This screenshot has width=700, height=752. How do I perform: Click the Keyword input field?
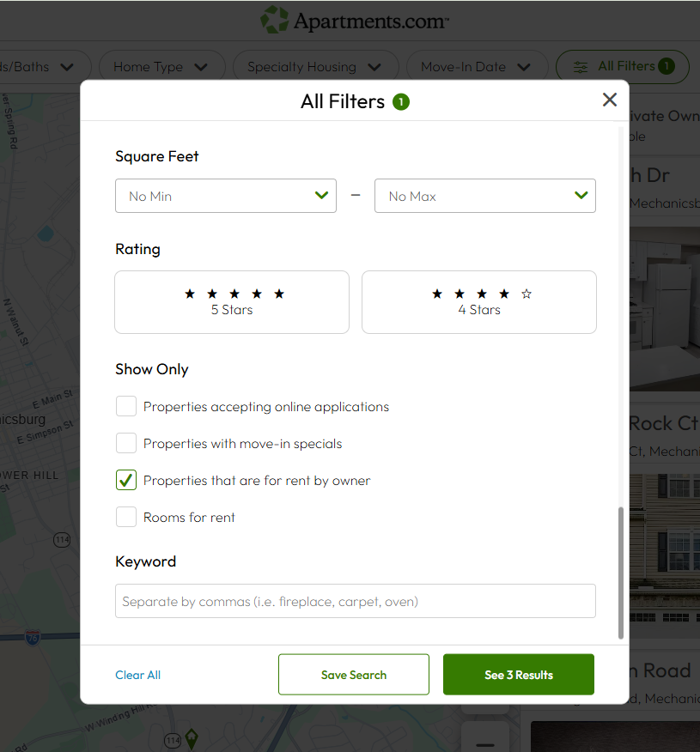tap(355, 601)
